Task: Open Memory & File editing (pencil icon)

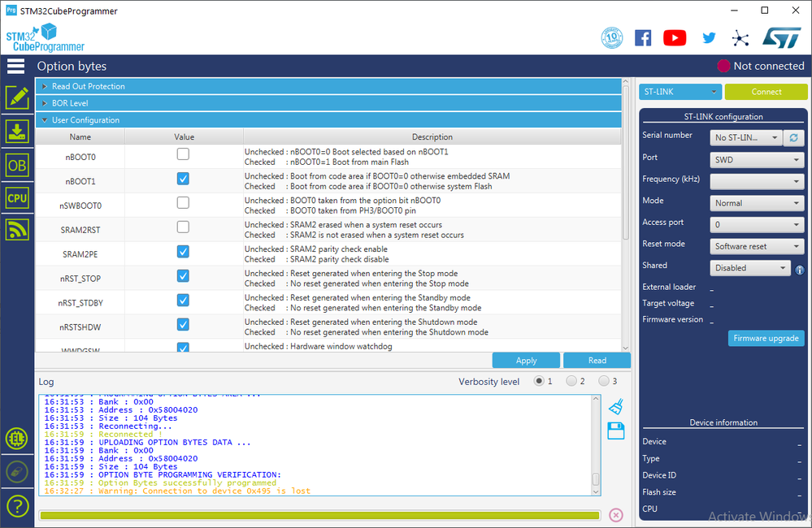Action: click(17, 97)
